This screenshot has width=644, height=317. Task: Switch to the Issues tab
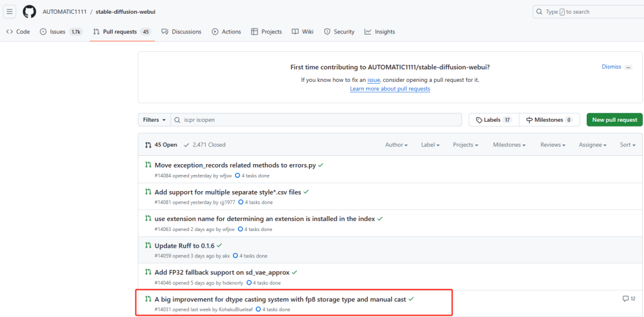61,32
